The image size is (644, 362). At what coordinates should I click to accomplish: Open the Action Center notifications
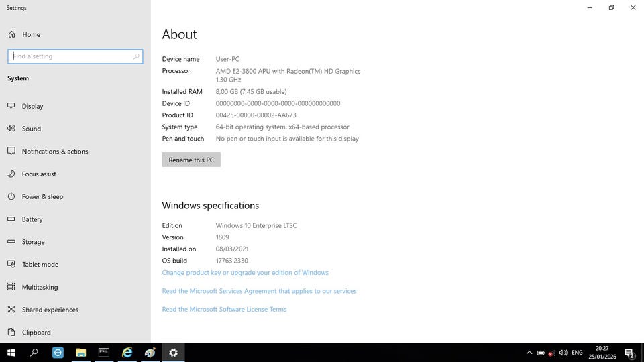pyautogui.click(x=629, y=353)
